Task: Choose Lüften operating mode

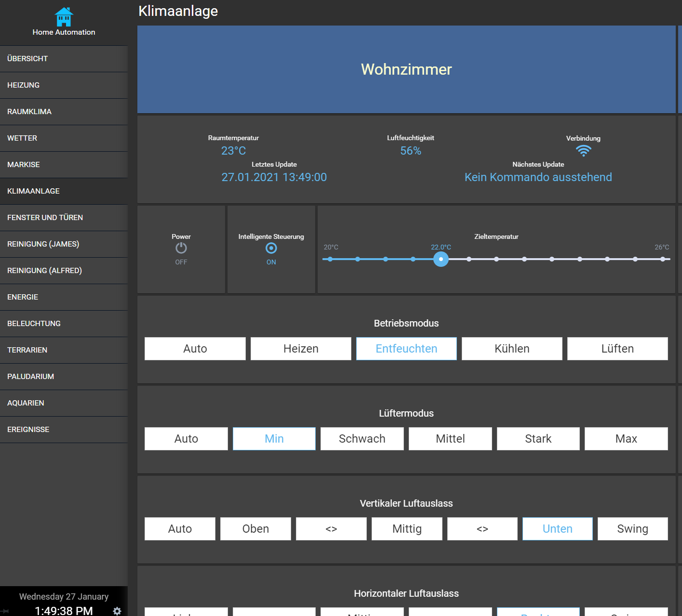Action: pyautogui.click(x=617, y=349)
